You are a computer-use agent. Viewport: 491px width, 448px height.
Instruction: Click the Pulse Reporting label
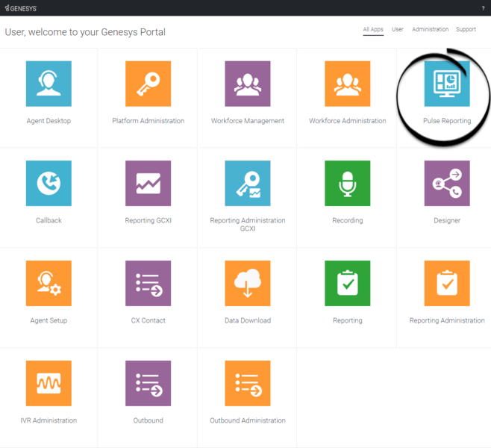tap(447, 121)
